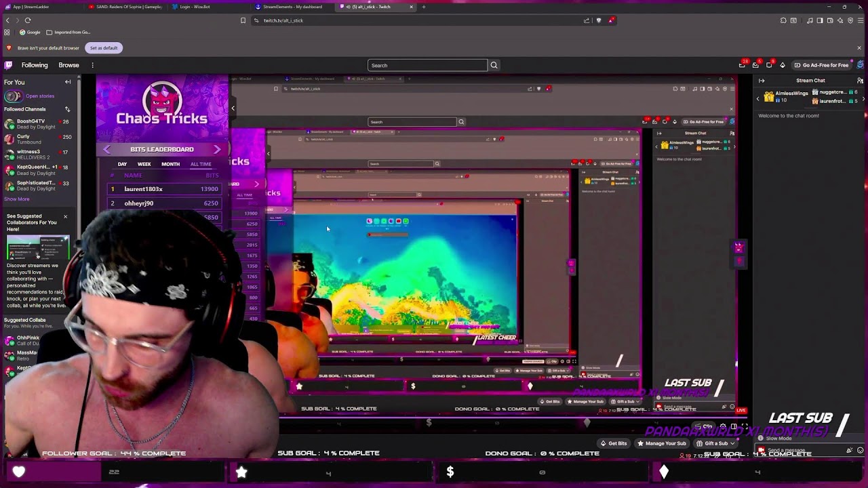
Task: Open notifications inbox with 5 badge
Action: click(x=755, y=65)
